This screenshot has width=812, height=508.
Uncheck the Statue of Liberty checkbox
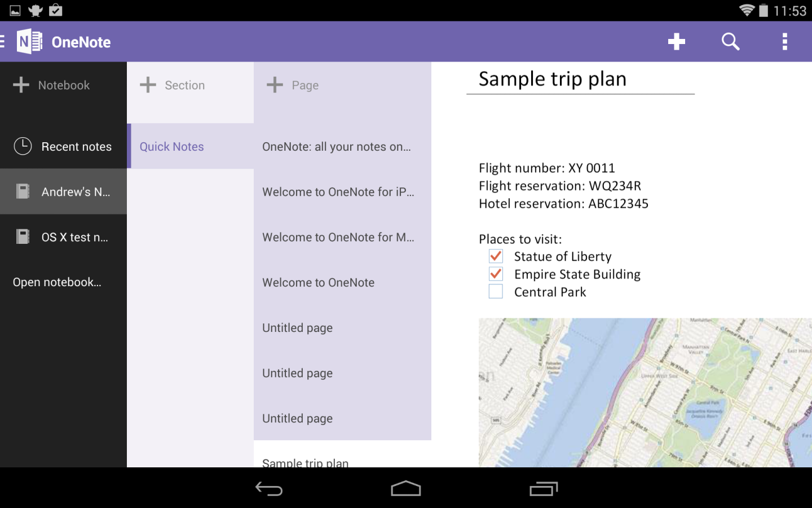click(x=495, y=256)
